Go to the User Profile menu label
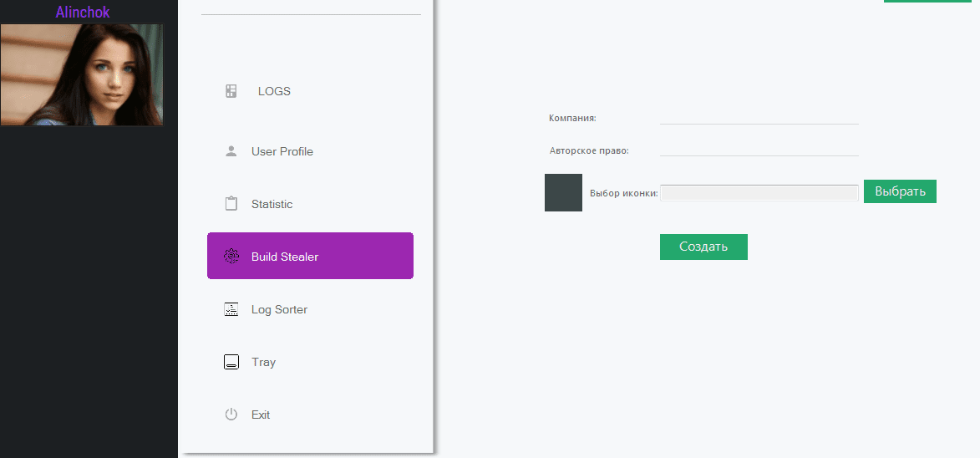This screenshot has height=458, width=980. [282, 151]
